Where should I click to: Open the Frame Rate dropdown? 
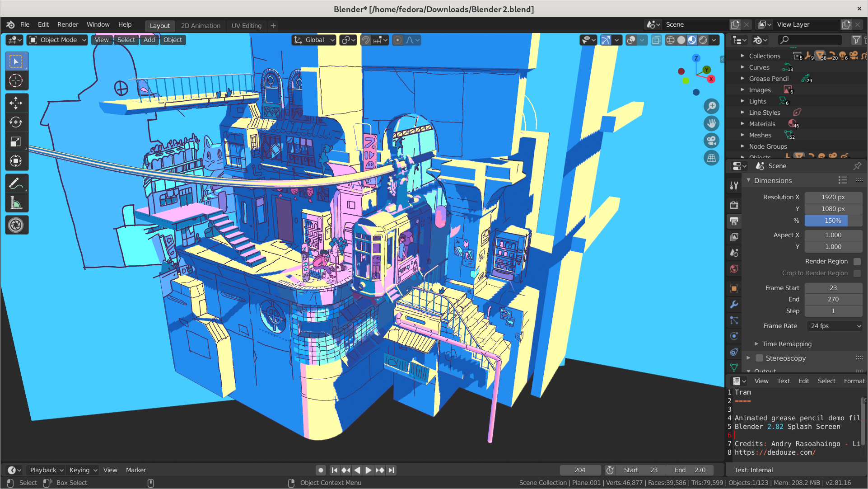[x=835, y=326]
